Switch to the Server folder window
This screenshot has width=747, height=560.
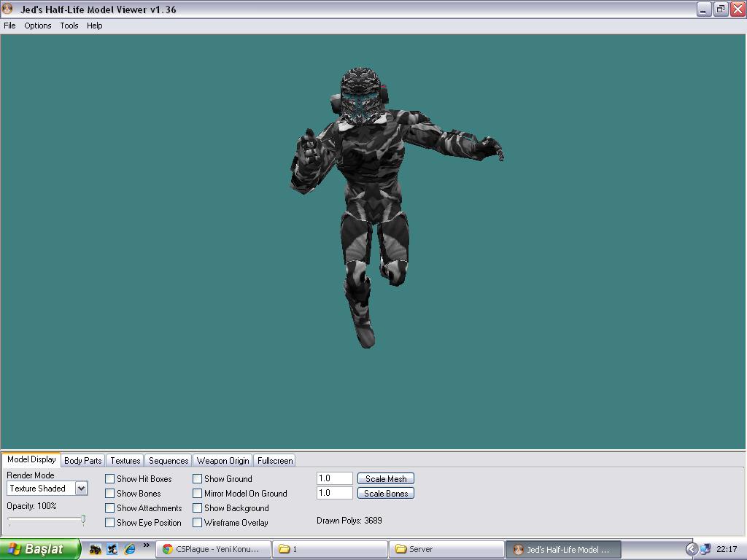(446, 549)
